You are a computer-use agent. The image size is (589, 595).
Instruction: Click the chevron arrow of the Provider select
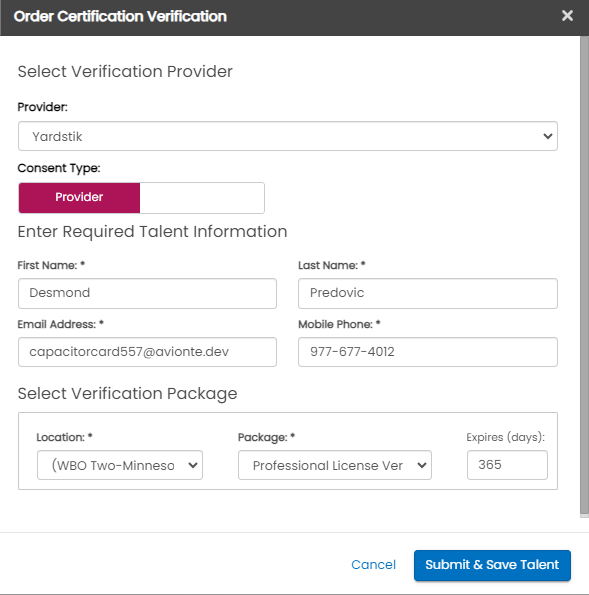(547, 136)
